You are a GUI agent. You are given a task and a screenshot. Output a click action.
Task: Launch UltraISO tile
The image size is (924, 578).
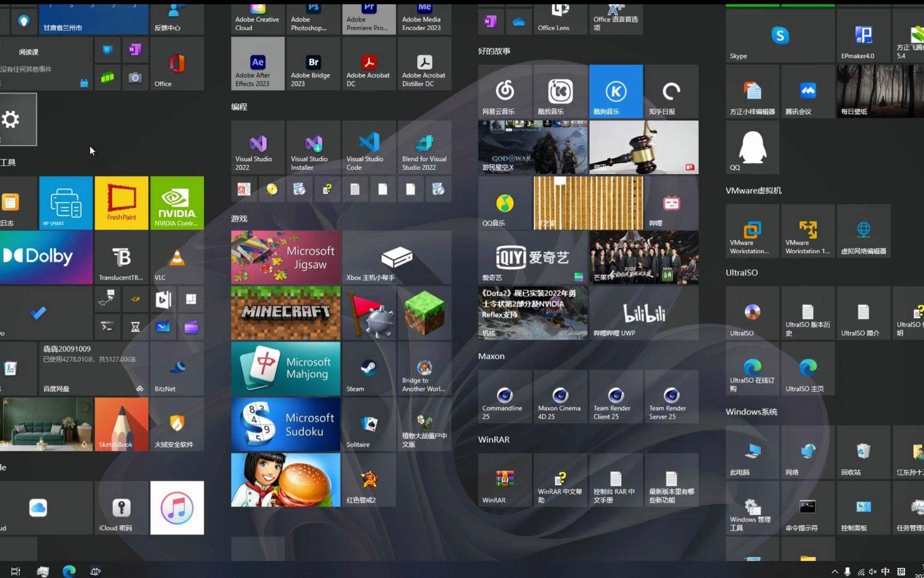coord(752,313)
